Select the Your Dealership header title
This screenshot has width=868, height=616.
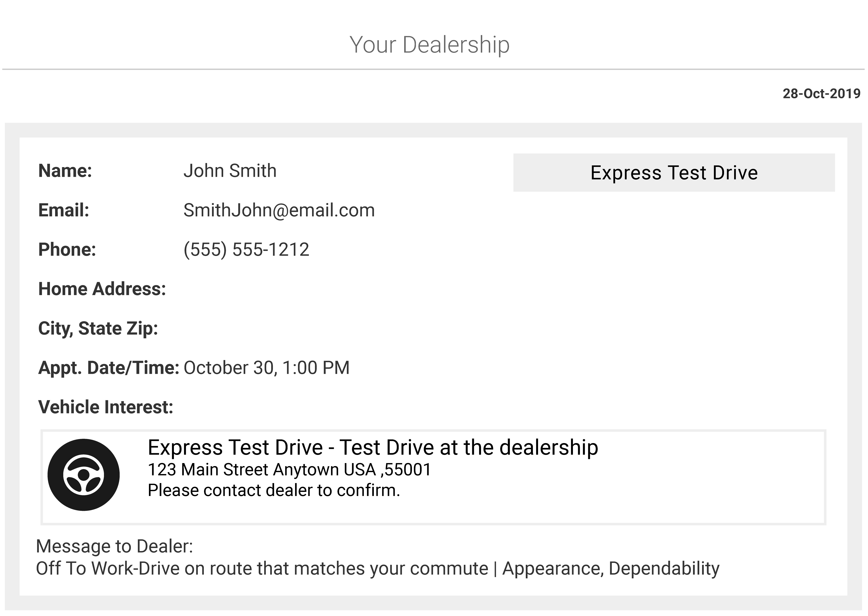tap(429, 45)
